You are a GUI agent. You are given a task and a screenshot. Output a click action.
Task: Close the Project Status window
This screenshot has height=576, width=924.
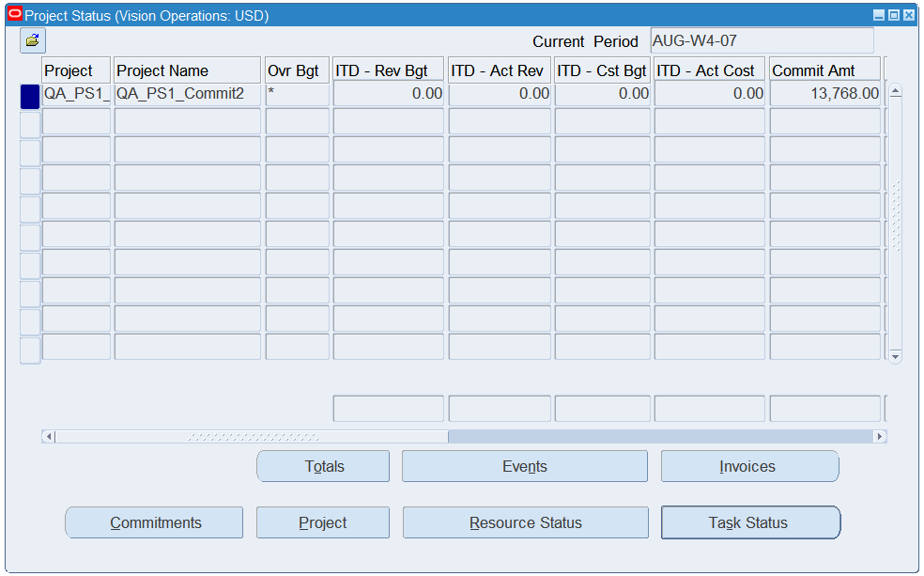(909, 15)
